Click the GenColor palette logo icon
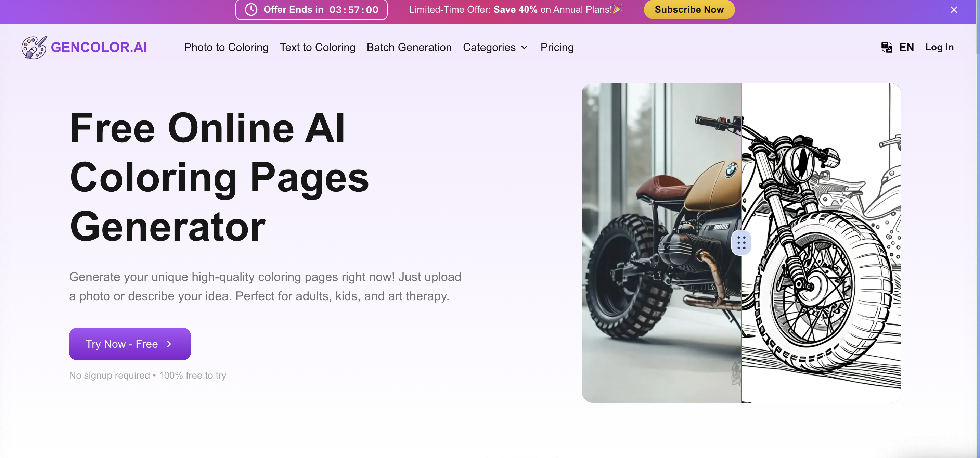Screen dimensions: 980x458 34,47
